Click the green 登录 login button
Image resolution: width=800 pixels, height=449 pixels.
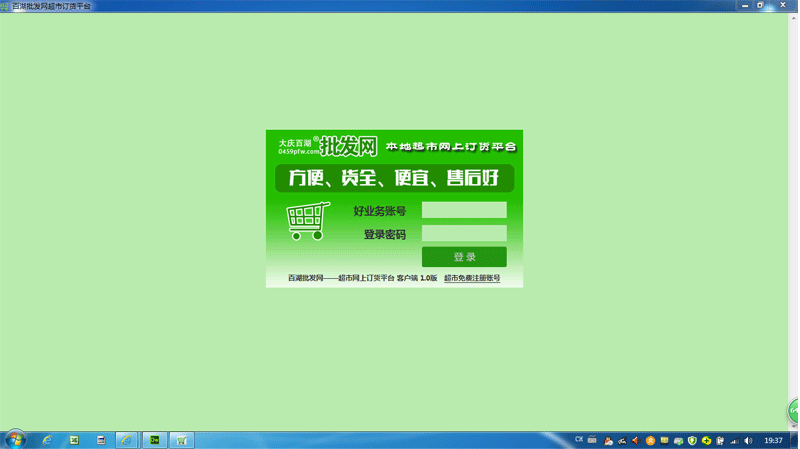(x=464, y=257)
